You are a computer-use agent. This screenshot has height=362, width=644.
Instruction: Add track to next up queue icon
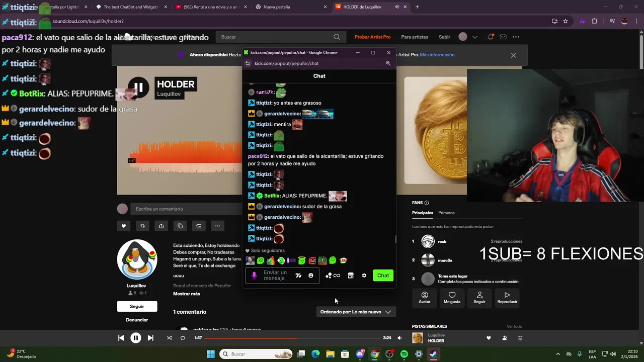point(199,226)
